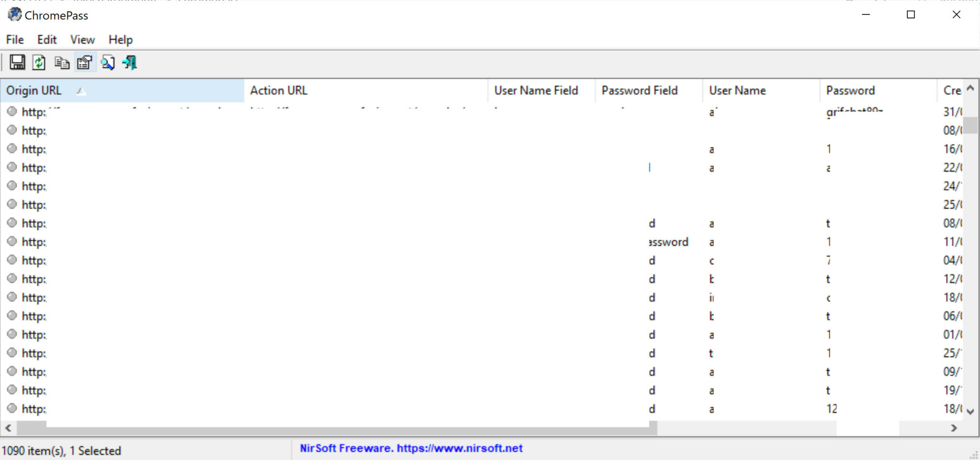Sort by the Password Field column header
The image size is (980, 460).
[x=649, y=90]
